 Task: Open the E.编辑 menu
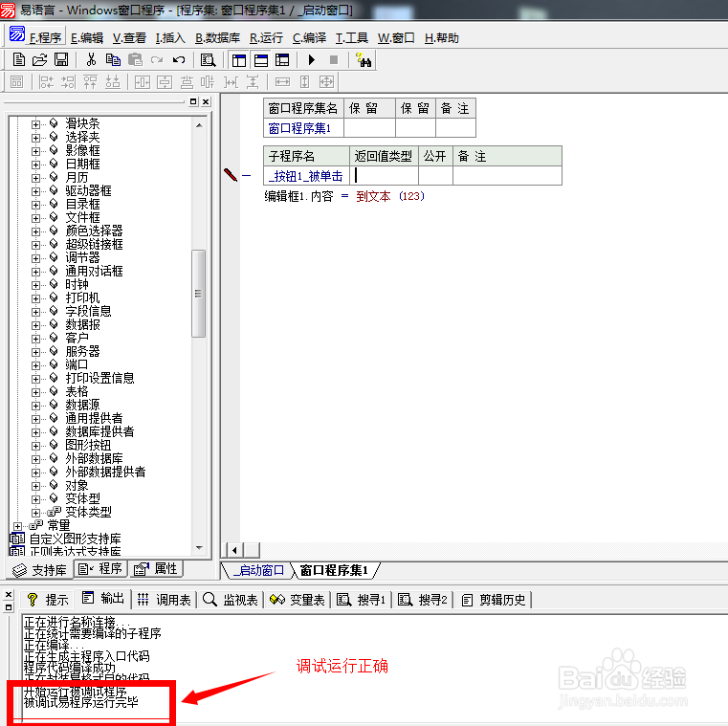[87, 38]
